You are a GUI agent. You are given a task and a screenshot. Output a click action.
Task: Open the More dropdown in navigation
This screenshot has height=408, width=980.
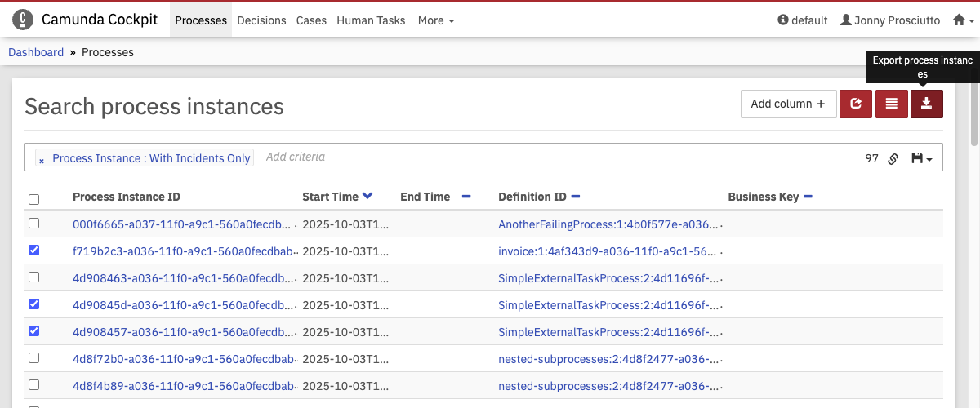(436, 20)
